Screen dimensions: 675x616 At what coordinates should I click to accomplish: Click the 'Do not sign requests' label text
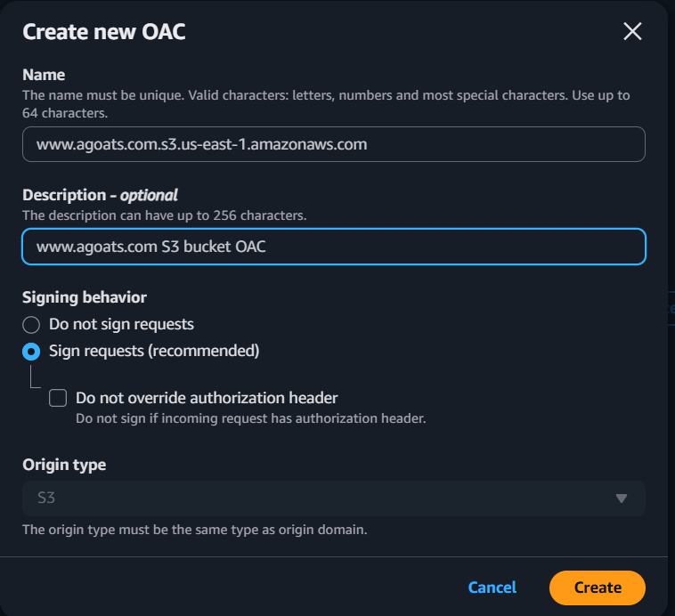click(121, 325)
